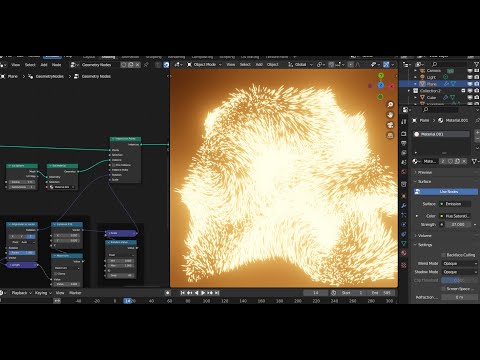Open node editor Add menu
The image size is (480, 360).
tap(44, 65)
